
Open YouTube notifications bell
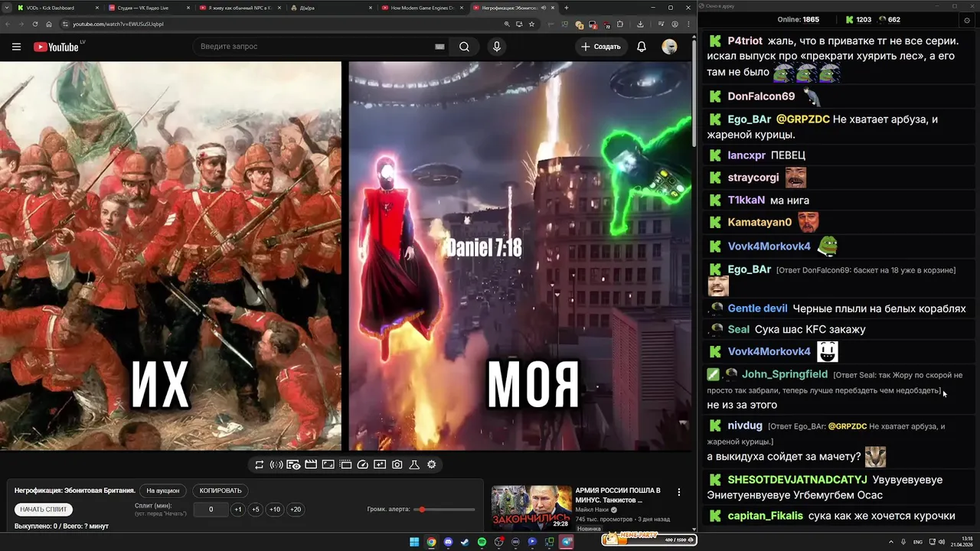click(x=642, y=47)
